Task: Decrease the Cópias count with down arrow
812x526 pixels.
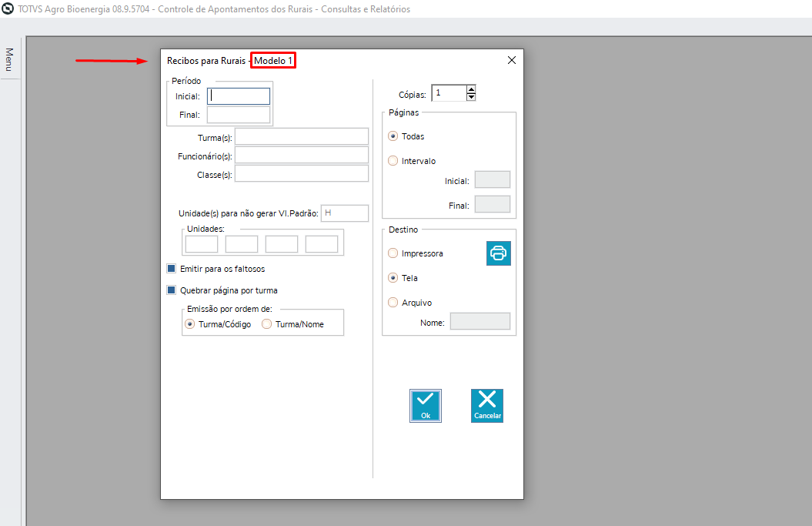Action: click(x=471, y=97)
